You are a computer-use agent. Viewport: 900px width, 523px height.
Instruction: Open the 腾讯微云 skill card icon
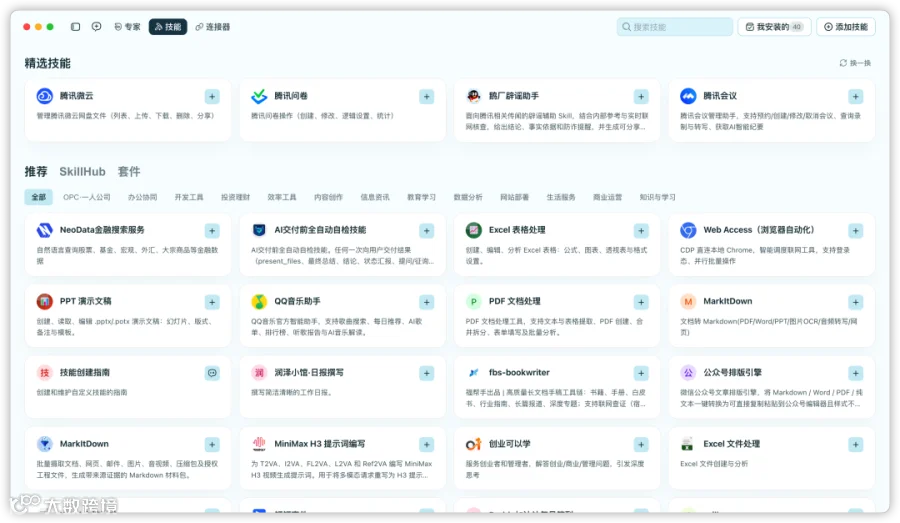(x=45, y=96)
